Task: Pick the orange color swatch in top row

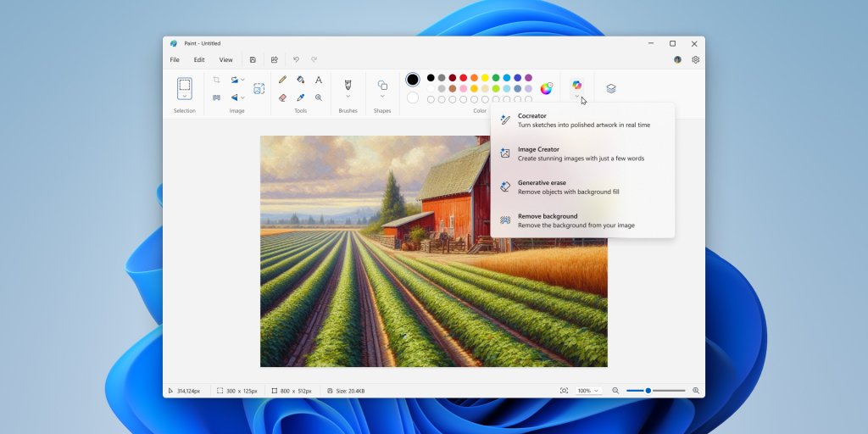Action: pos(475,77)
